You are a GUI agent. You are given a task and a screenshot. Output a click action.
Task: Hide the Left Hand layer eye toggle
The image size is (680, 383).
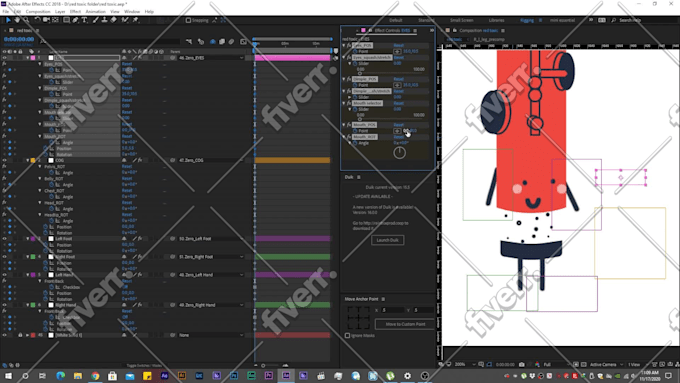coord(4,275)
